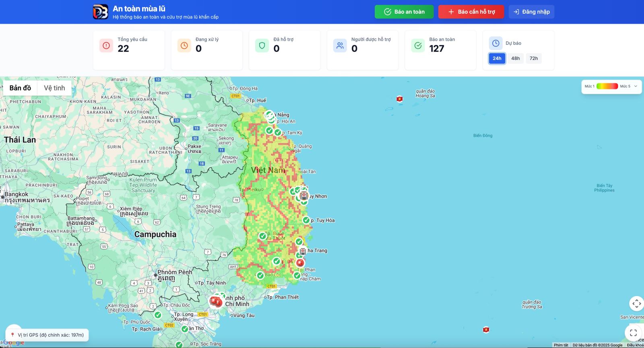The width and height of the screenshot is (644, 348).
Task: Click the orange clock icon in Đang xử lý
Action: 184,45
